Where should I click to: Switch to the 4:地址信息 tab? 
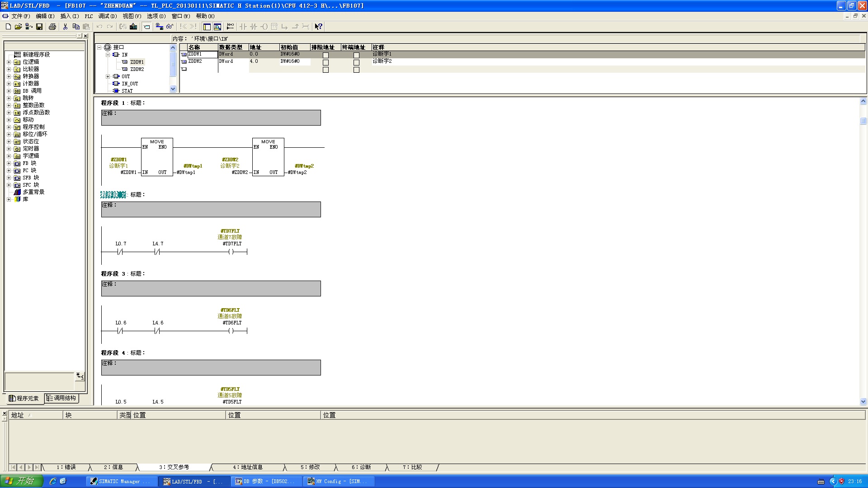pos(247,467)
